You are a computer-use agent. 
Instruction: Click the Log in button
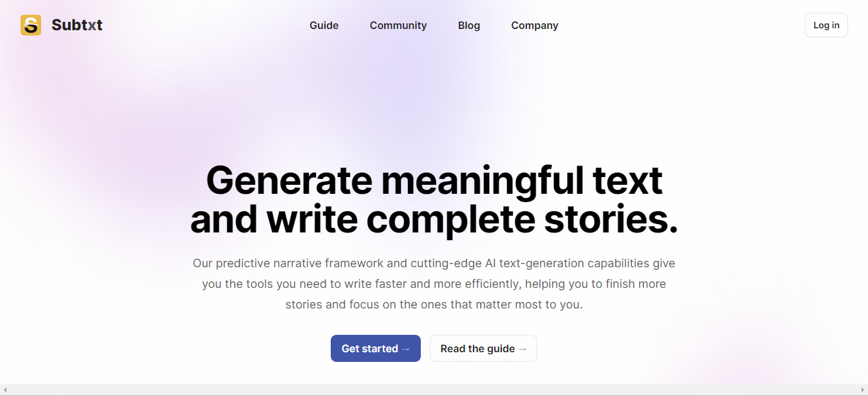pyautogui.click(x=826, y=25)
